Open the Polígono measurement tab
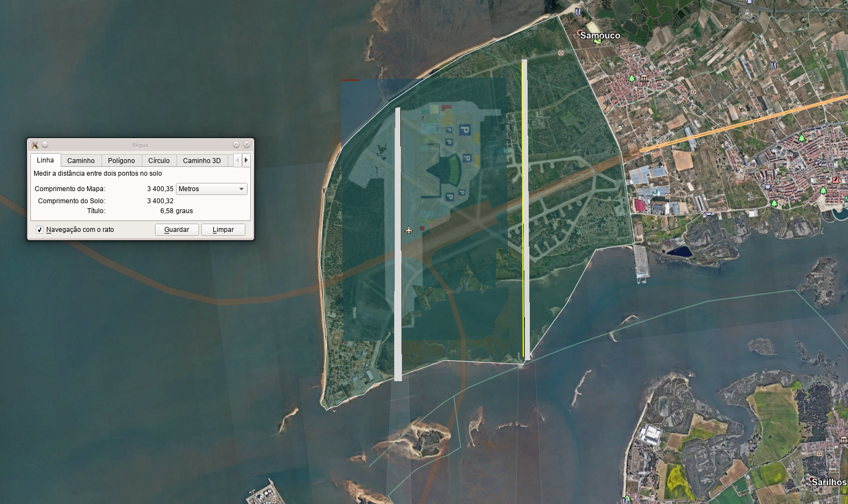Image resolution: width=848 pixels, height=504 pixels. click(x=121, y=161)
